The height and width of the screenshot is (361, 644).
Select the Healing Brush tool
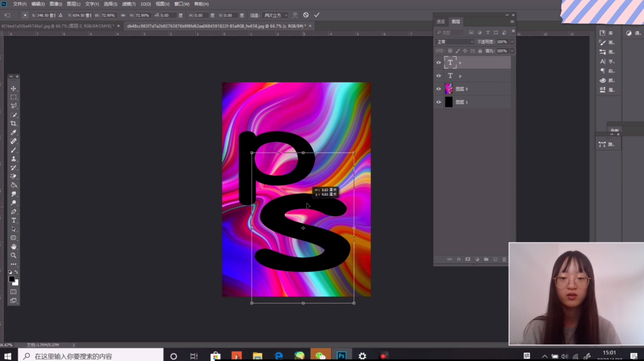pos(14,141)
